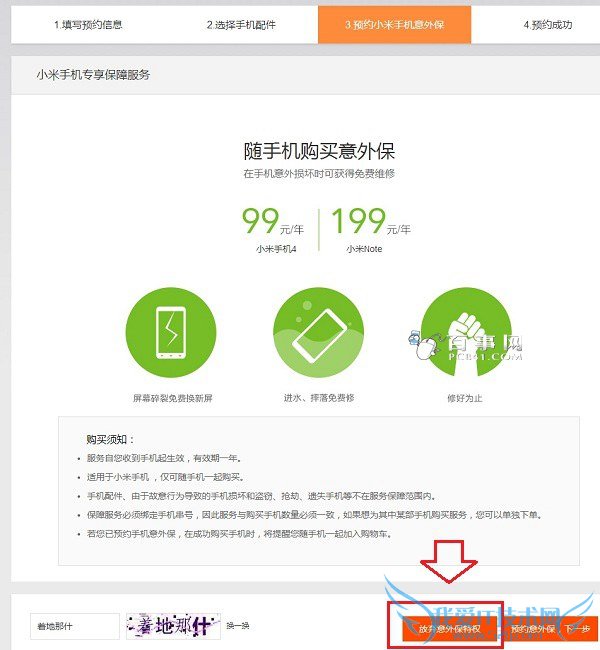Click the 小米Note label

click(364, 249)
